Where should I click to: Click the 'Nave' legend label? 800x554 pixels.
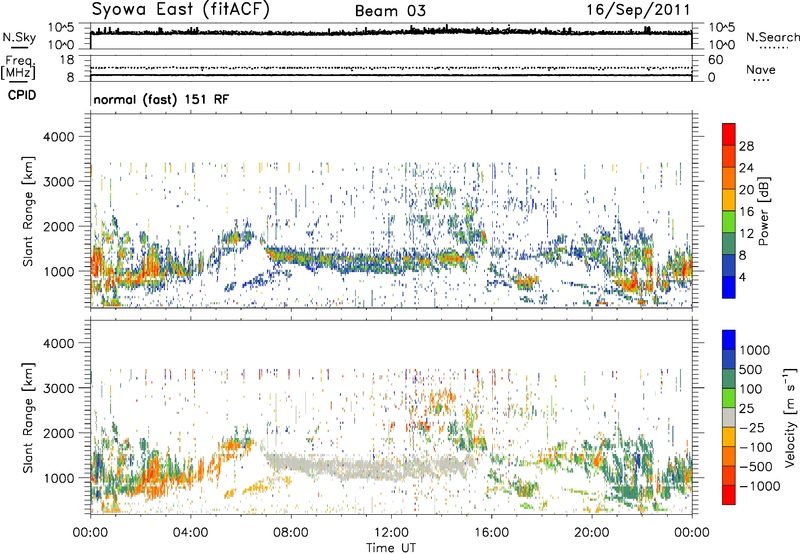pos(760,69)
